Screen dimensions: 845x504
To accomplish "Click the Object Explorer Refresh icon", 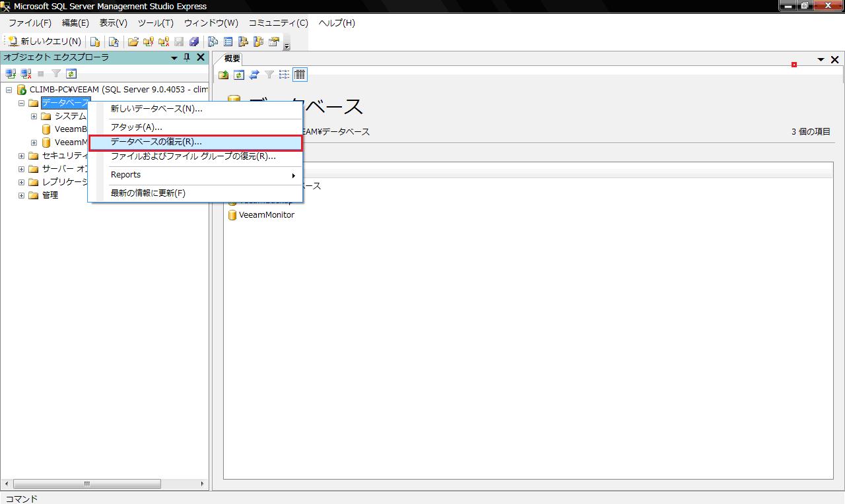I will pyautogui.click(x=71, y=74).
